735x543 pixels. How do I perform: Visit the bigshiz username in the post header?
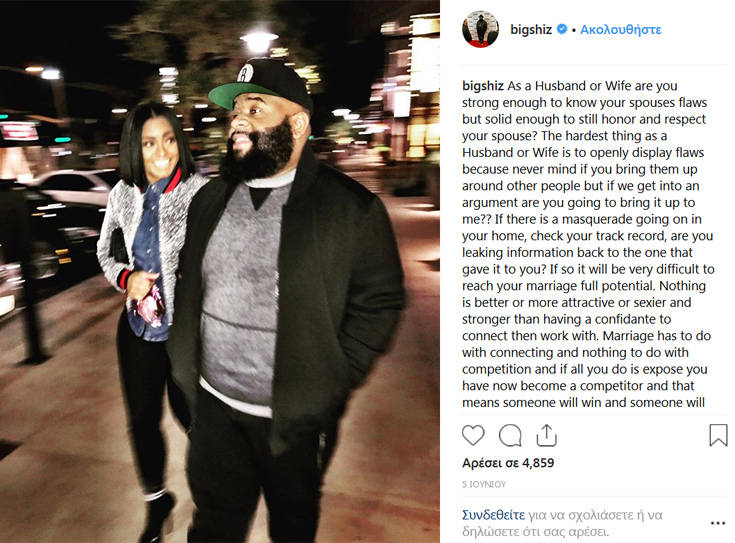[531, 30]
